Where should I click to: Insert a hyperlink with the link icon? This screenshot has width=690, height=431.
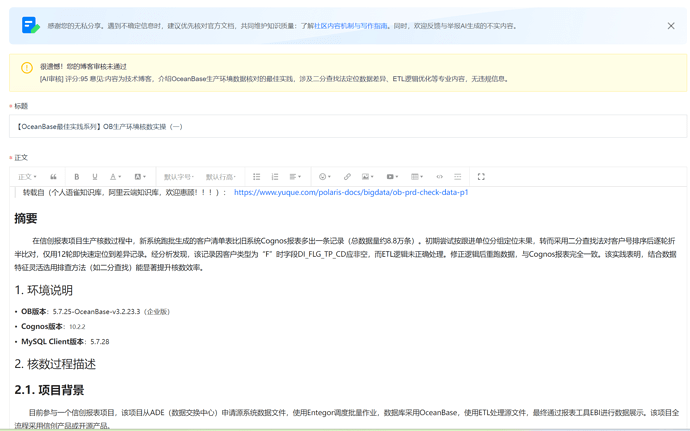click(x=347, y=177)
